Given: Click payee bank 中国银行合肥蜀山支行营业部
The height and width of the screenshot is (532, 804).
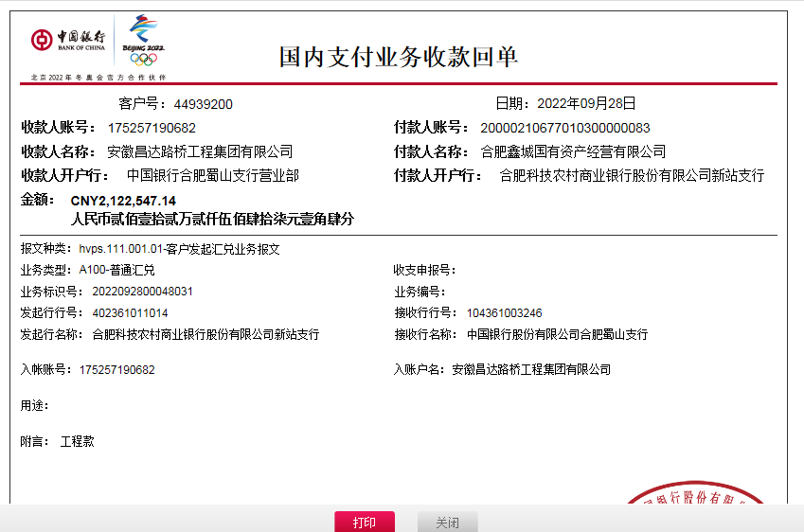Looking at the screenshot, I should click(x=213, y=175).
